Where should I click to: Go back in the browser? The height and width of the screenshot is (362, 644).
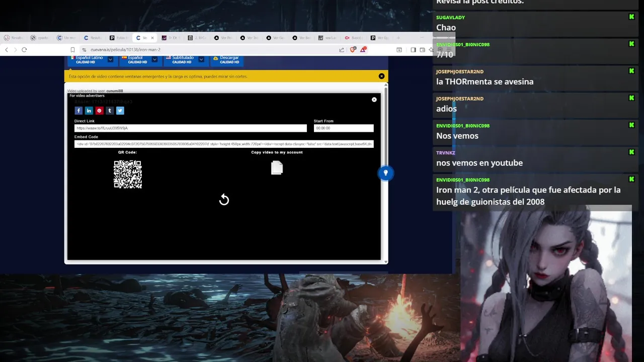tap(7, 50)
